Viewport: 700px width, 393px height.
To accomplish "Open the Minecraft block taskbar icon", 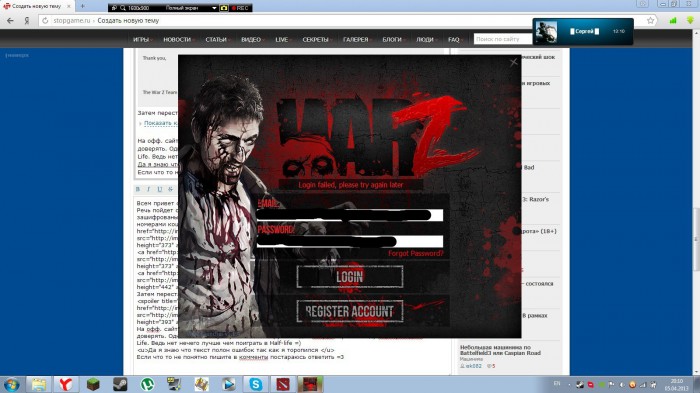I will pyautogui.click(x=93, y=384).
